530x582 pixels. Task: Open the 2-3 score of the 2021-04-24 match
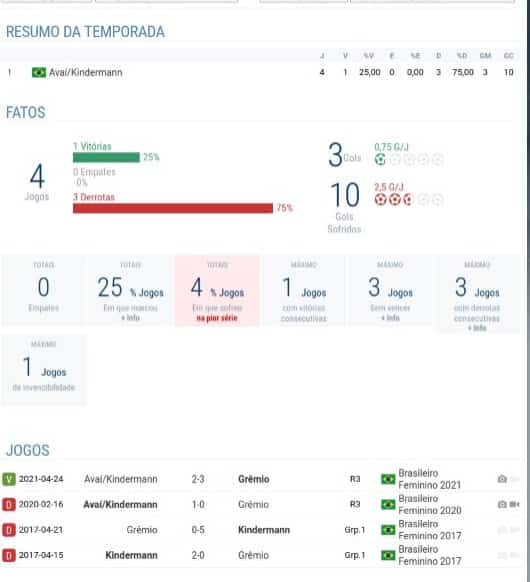click(x=198, y=479)
